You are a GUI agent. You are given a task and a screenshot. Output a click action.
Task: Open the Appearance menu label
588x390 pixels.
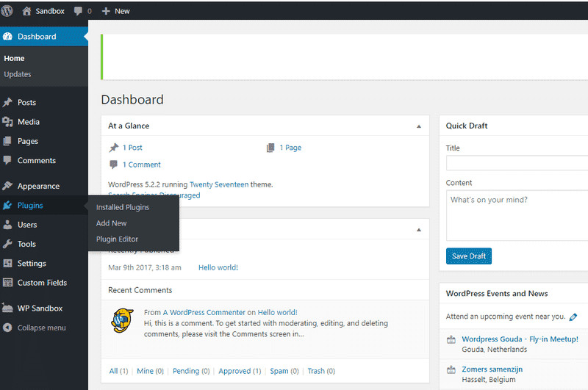click(39, 187)
